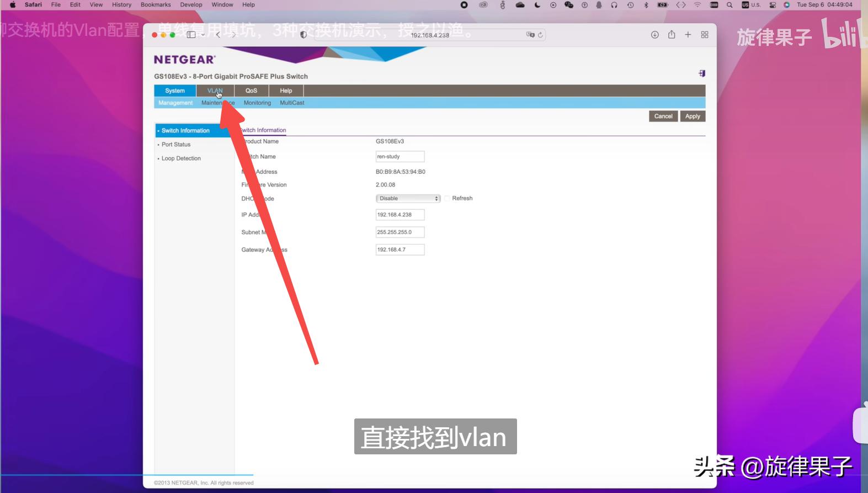Open a new tab with plus icon
The height and width of the screenshot is (493, 868).
688,35
